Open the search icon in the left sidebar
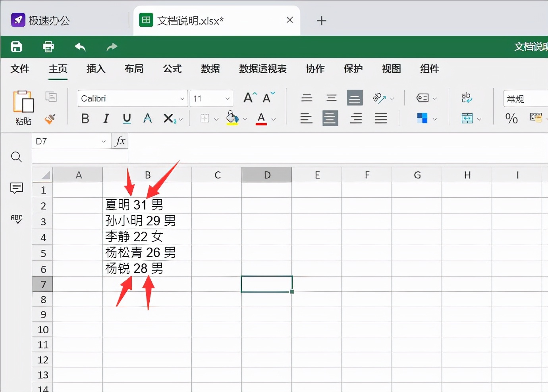 point(16,157)
